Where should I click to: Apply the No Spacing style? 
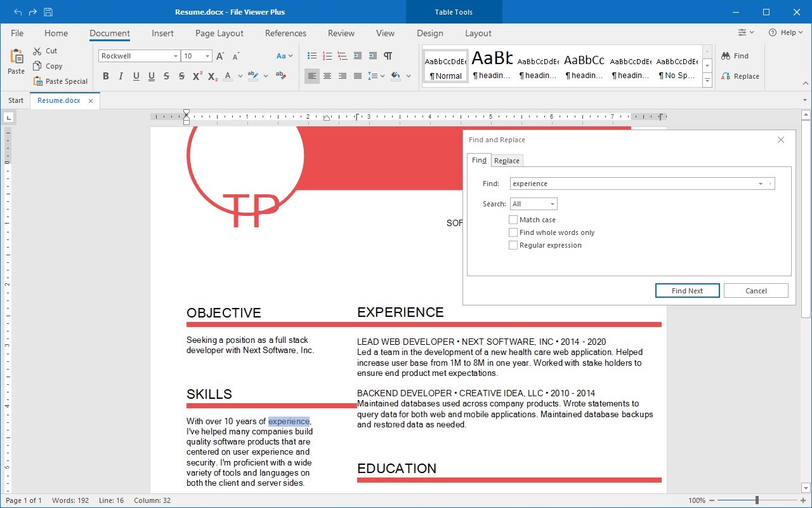click(677, 66)
